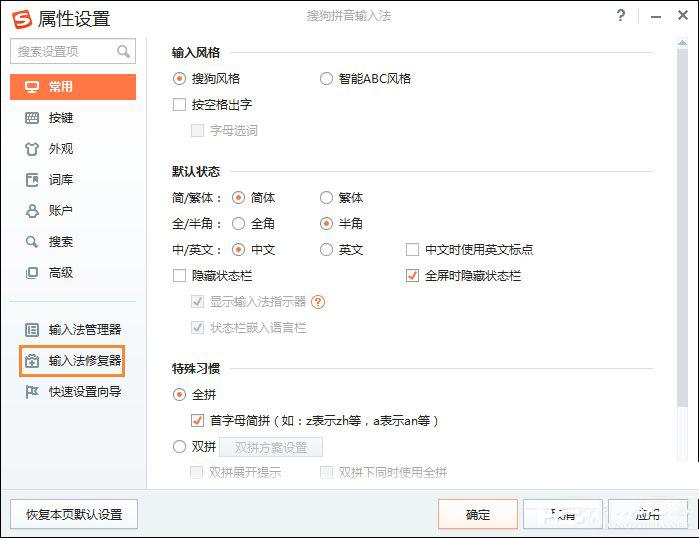Open the 常用 settings tab
This screenshot has height=538, width=699.
[x=73, y=87]
